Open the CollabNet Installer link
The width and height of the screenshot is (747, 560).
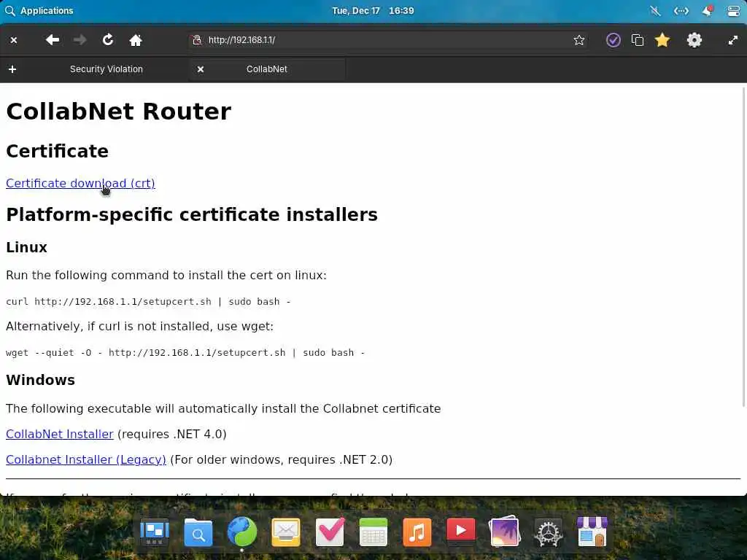[60, 435]
